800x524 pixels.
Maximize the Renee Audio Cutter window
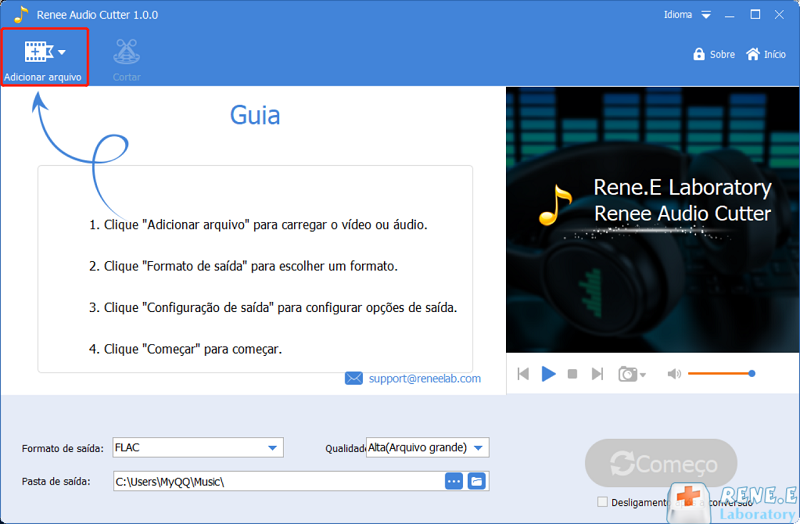755,15
